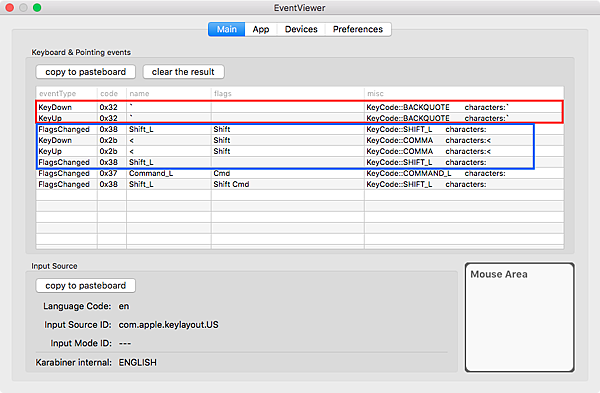Image resolution: width=600 pixels, height=393 pixels.
Task: Click the name column header
Action: (169, 93)
